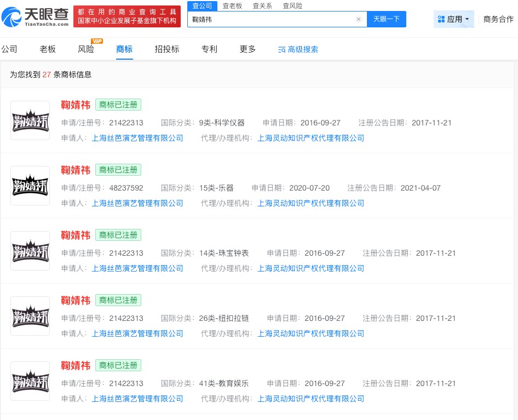This screenshot has width=518, height=420.
Task: Click the first trademark logo thumbnail
Action: pos(30,120)
